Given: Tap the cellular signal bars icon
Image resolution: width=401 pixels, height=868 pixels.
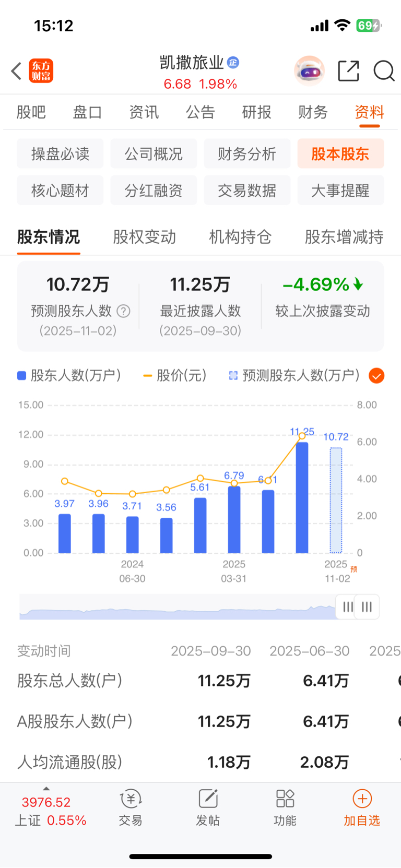Looking at the screenshot, I should coord(320,26).
